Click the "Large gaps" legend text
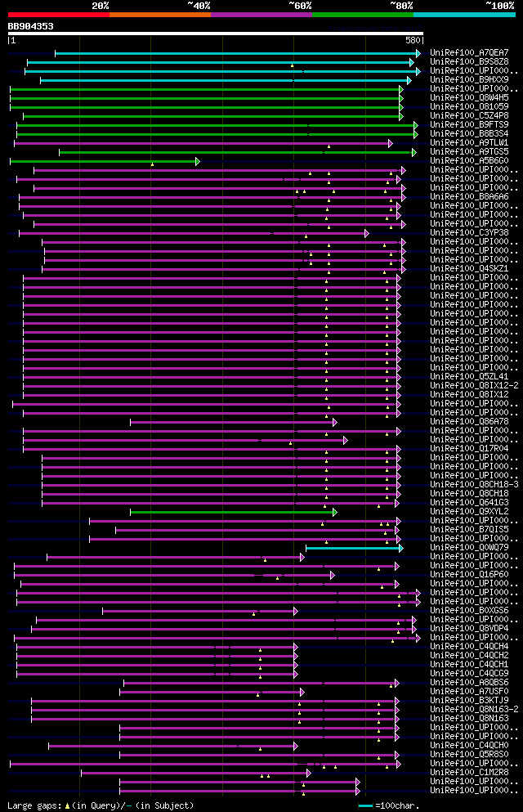The image size is (523, 812). (x=34, y=805)
